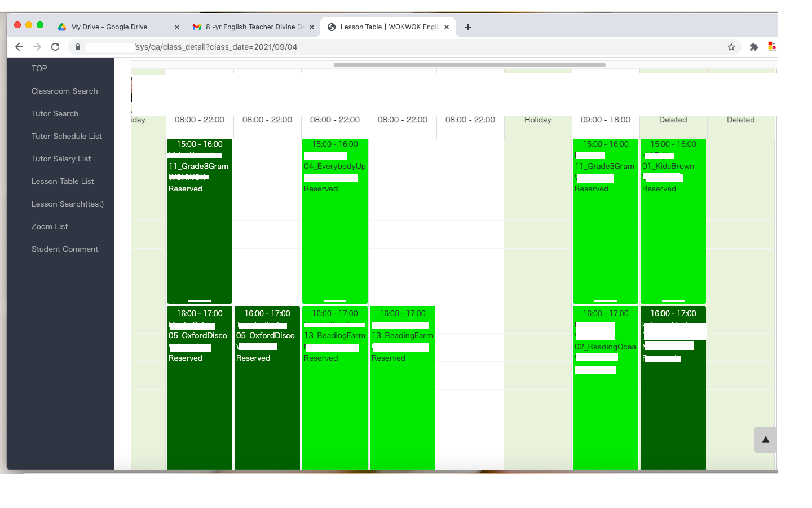Viewport: 812px width, 508px height.
Task: Open the Student Comment page
Action: tap(65, 249)
